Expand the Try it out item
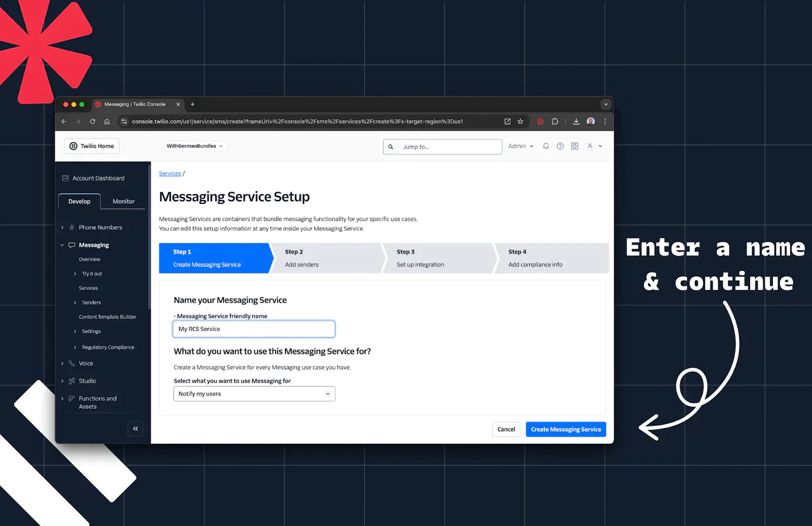 coord(76,274)
